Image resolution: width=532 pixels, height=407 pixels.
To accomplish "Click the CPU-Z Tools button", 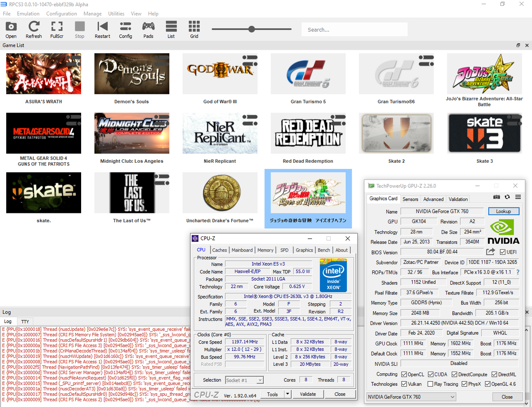I will (272, 394).
